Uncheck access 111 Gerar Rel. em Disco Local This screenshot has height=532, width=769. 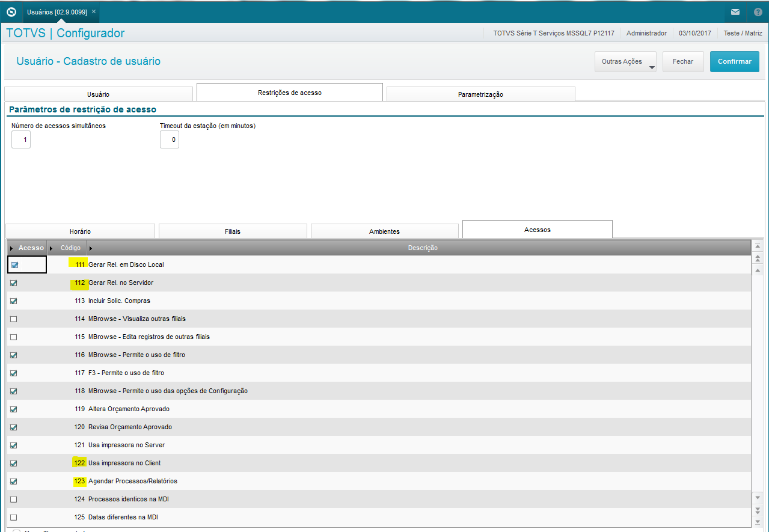point(14,264)
